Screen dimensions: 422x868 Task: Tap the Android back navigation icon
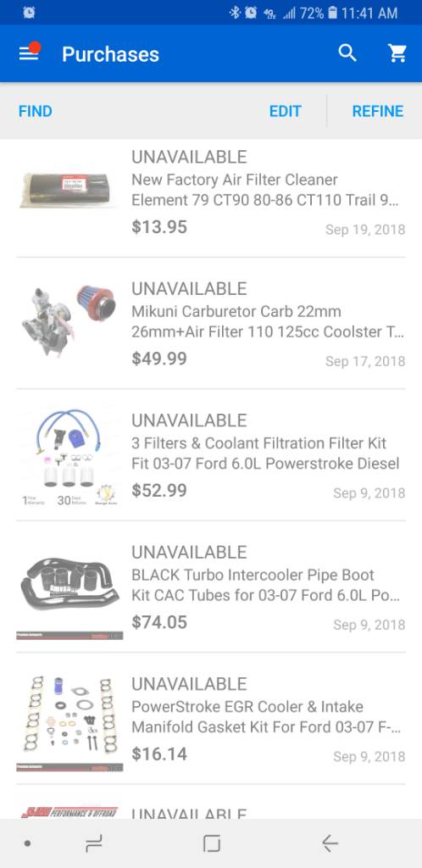pyautogui.click(x=330, y=843)
